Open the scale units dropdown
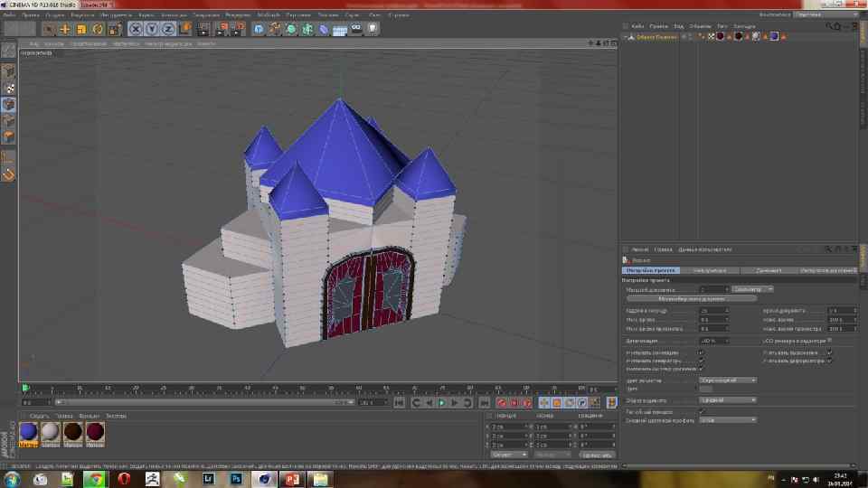The image size is (868, 488). click(x=752, y=289)
